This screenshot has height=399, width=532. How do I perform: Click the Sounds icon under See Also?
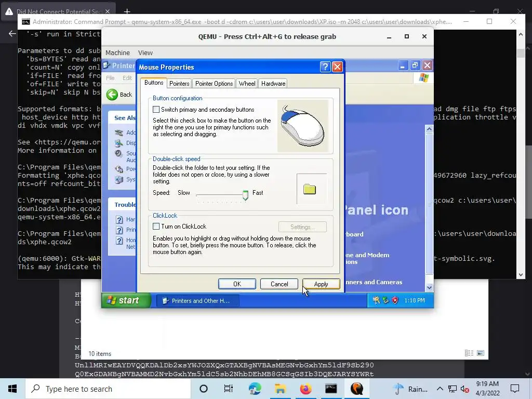pos(119,154)
